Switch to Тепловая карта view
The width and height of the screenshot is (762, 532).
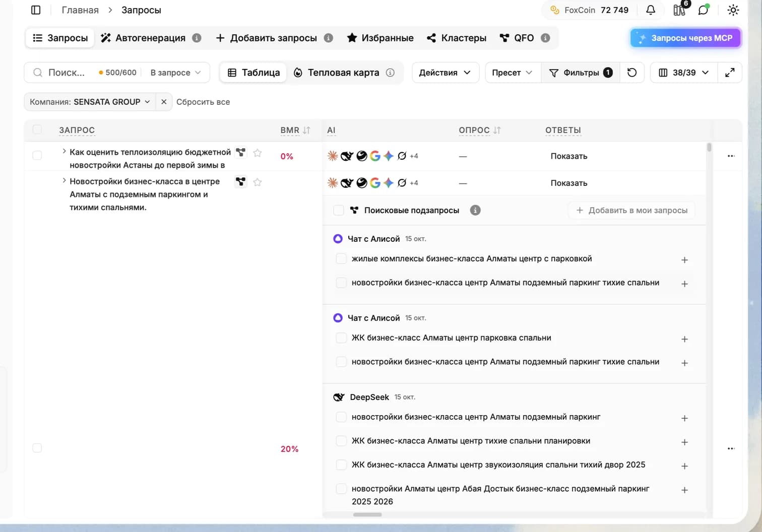pyautogui.click(x=337, y=73)
